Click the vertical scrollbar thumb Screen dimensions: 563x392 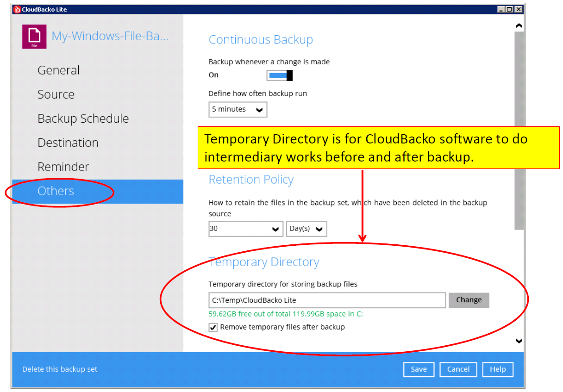[519, 131]
